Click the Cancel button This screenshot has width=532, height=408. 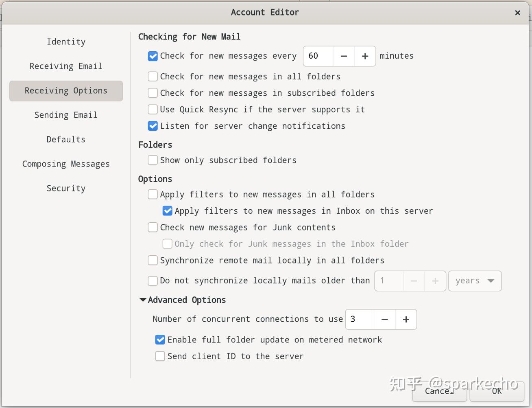[440, 391]
